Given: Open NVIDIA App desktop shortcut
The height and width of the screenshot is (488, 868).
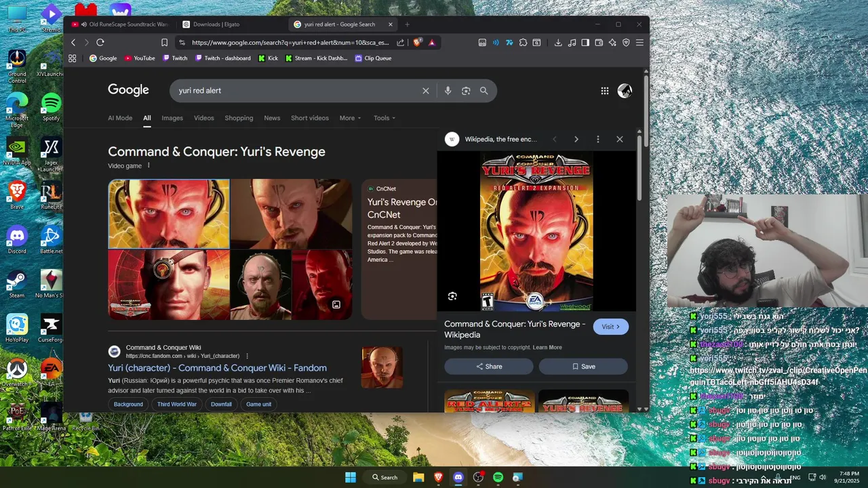Looking at the screenshot, I should (17, 152).
